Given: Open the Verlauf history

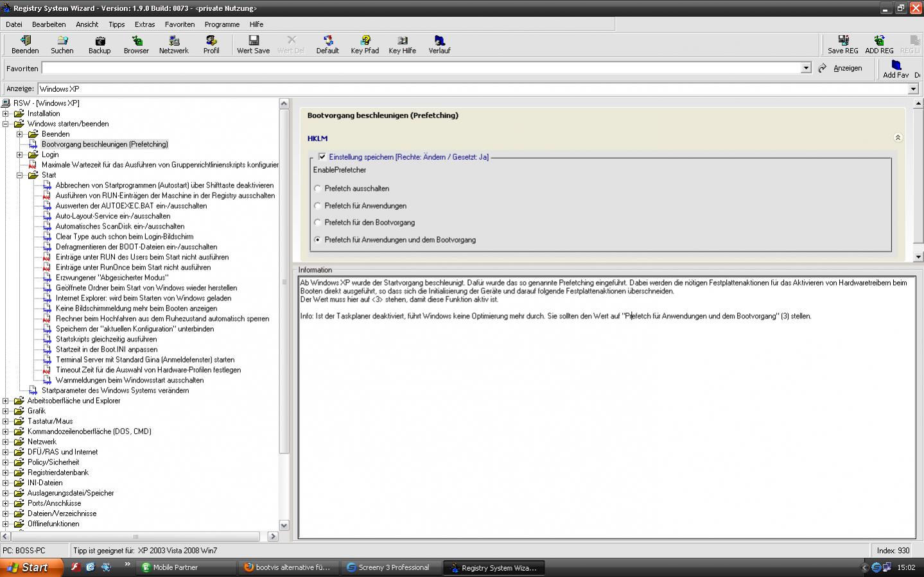Looking at the screenshot, I should (439, 45).
